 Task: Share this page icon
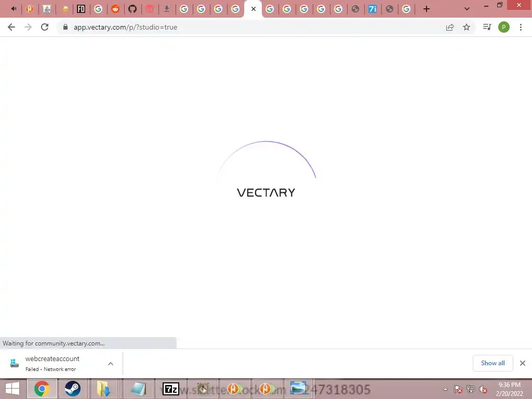click(x=450, y=27)
